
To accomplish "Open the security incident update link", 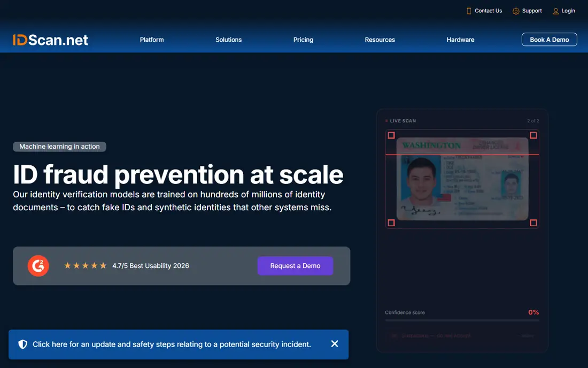I will pos(172,344).
